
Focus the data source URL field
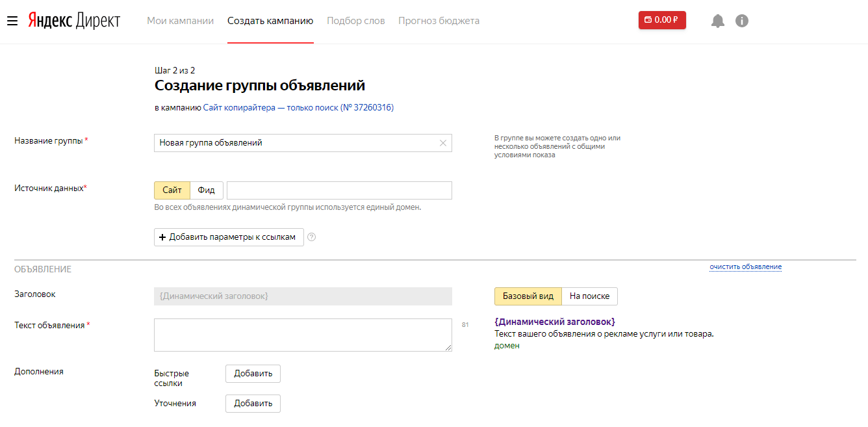coord(339,190)
